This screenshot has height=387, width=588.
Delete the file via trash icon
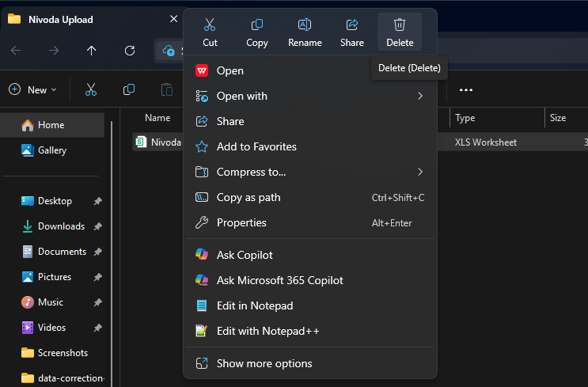(400, 32)
